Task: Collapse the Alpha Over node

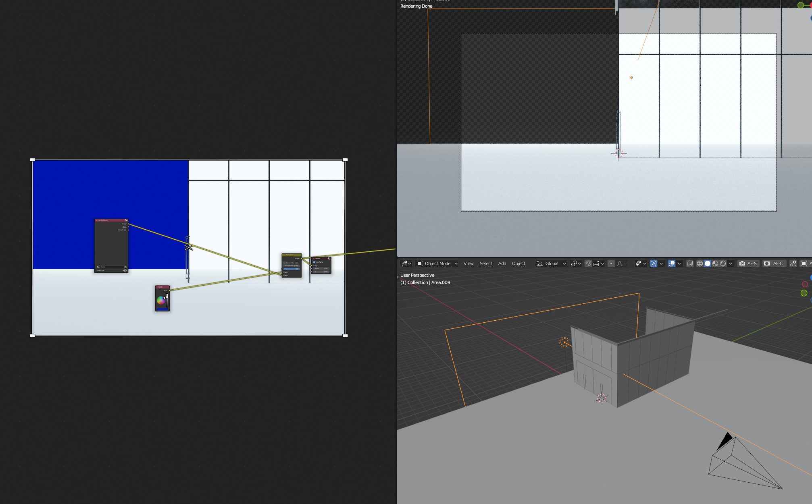Action: [x=284, y=255]
